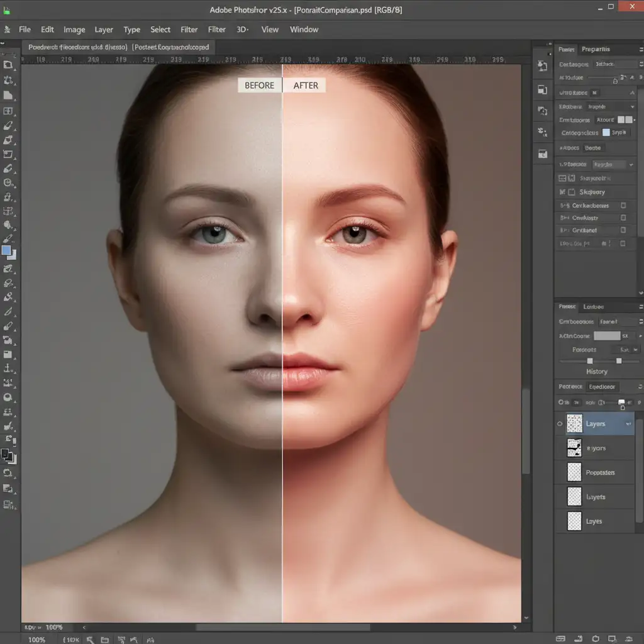Open the Image menu in the menu bar
Viewport: 644px width, 644px height.
[x=74, y=30]
